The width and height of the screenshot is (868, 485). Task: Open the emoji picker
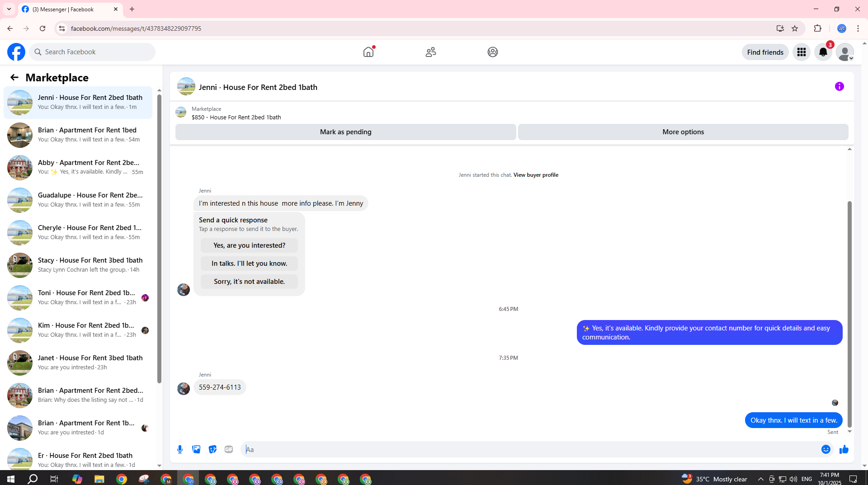point(826,449)
